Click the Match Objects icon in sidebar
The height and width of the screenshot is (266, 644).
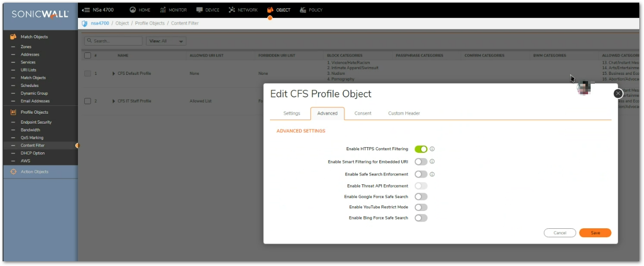[x=14, y=37]
